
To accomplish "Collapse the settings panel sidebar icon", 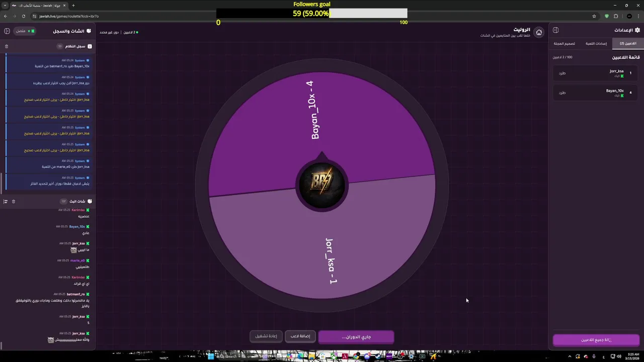I will coord(555,30).
